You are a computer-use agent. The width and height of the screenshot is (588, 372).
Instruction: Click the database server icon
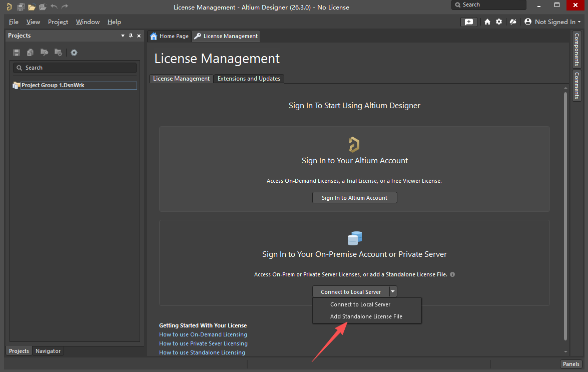pos(355,238)
